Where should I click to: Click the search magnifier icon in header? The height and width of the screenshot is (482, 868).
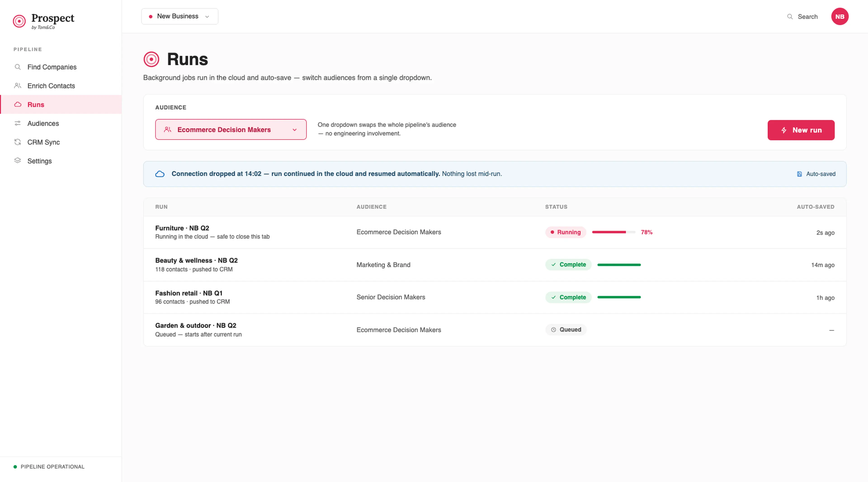[790, 16]
